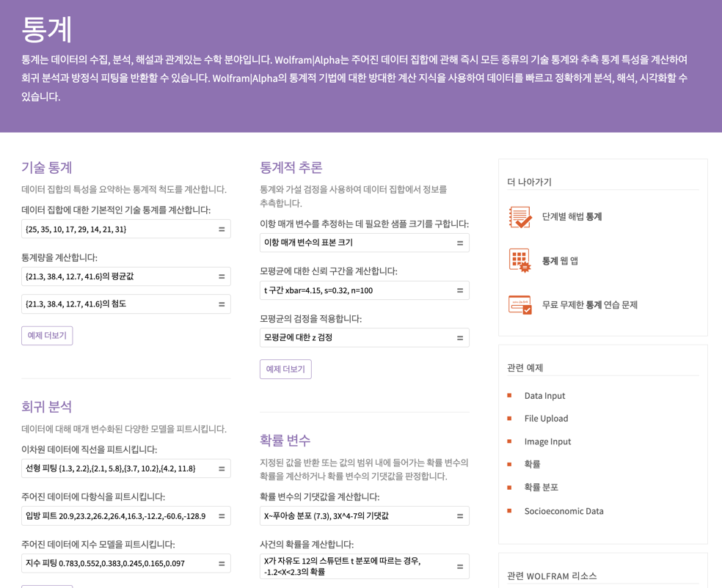
Task: Run the 이항 매개 변수의 표본 크기 equals icon
Action: click(460, 243)
